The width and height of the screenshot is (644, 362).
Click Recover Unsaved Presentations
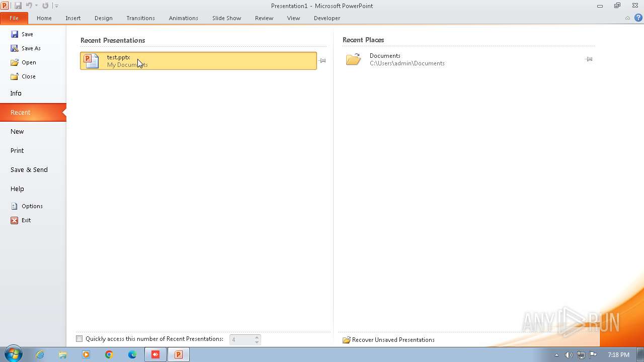coord(388,340)
